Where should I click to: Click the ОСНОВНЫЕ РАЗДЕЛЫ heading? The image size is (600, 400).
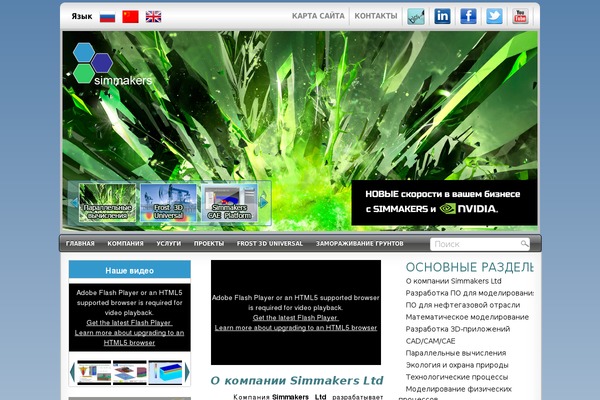470,267
